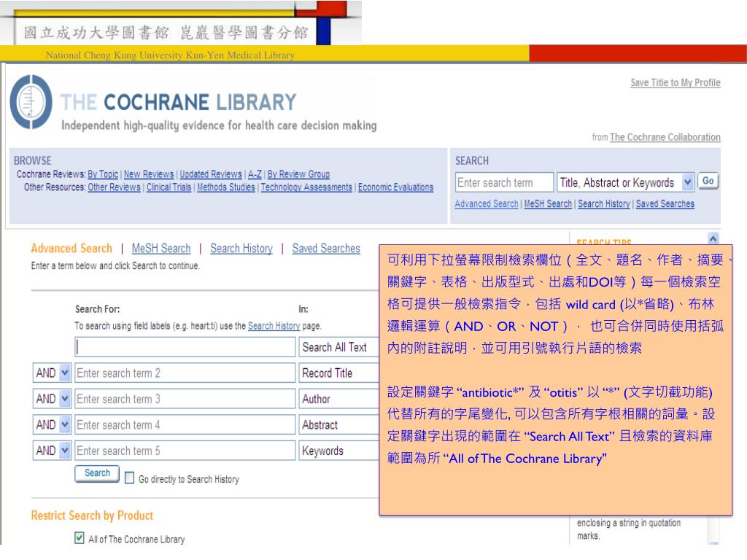Switch to the MeSH Search tab
Viewport: 747px width, 560px height.
pos(161,249)
